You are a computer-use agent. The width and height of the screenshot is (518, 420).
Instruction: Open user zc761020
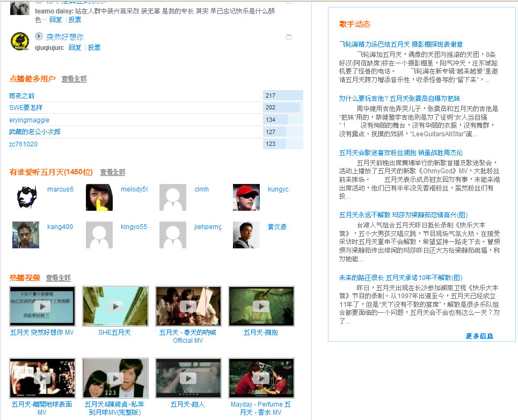coord(23,144)
